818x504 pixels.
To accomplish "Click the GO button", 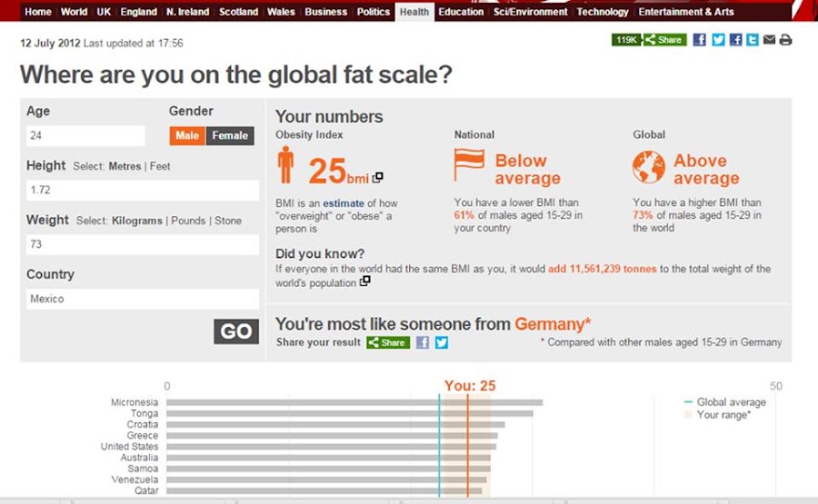I will click(236, 331).
